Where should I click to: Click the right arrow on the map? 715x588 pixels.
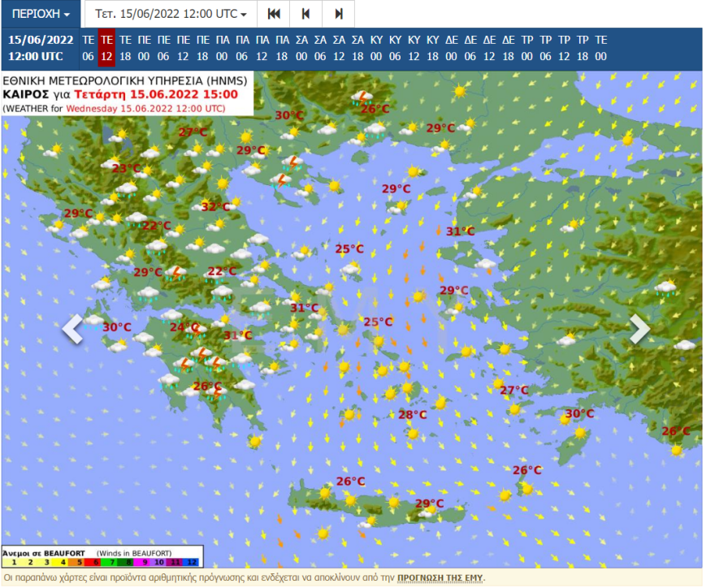639,329
